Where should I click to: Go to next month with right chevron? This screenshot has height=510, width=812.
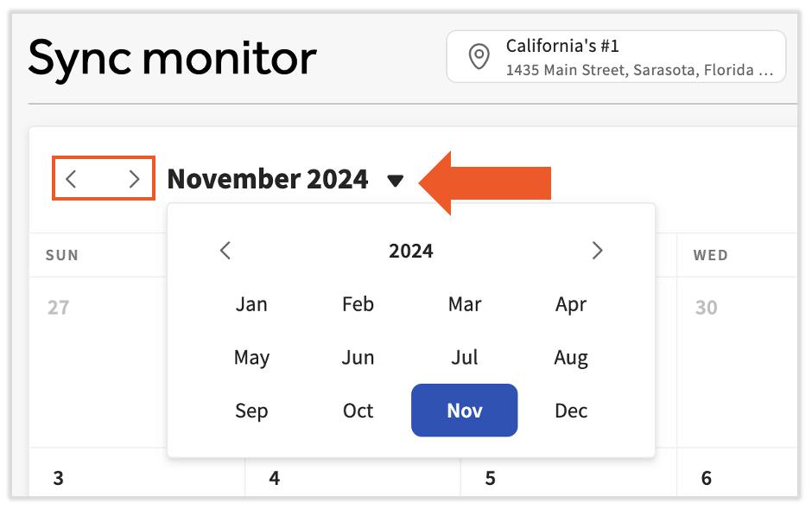(134, 179)
